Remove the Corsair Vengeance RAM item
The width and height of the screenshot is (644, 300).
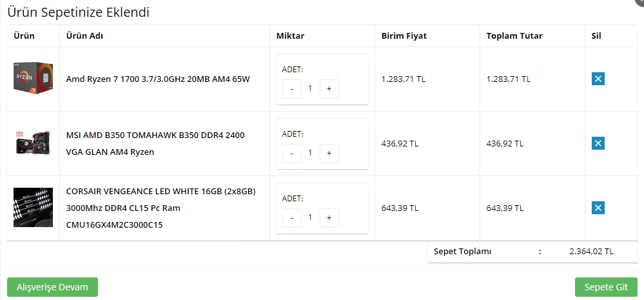tap(598, 208)
